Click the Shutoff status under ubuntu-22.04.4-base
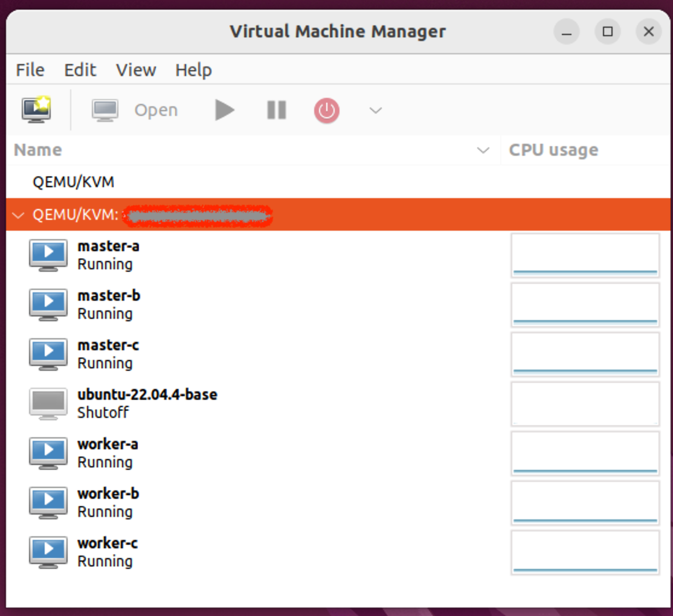 click(x=103, y=412)
